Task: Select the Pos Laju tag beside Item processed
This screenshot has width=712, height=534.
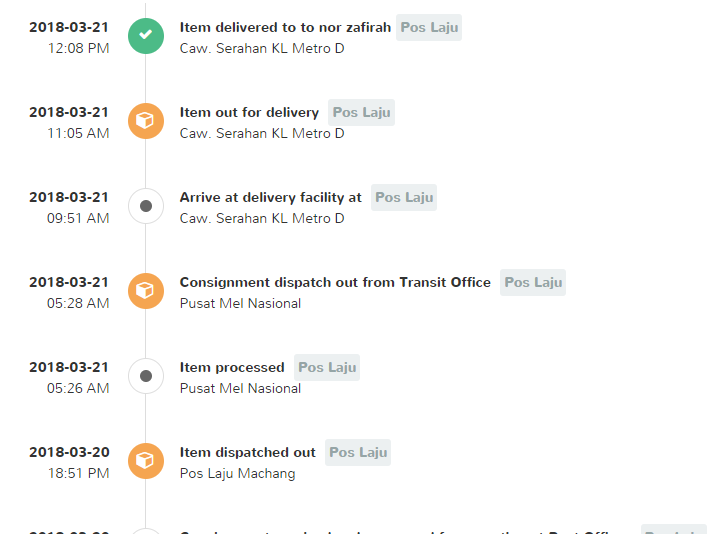Action: coord(327,367)
